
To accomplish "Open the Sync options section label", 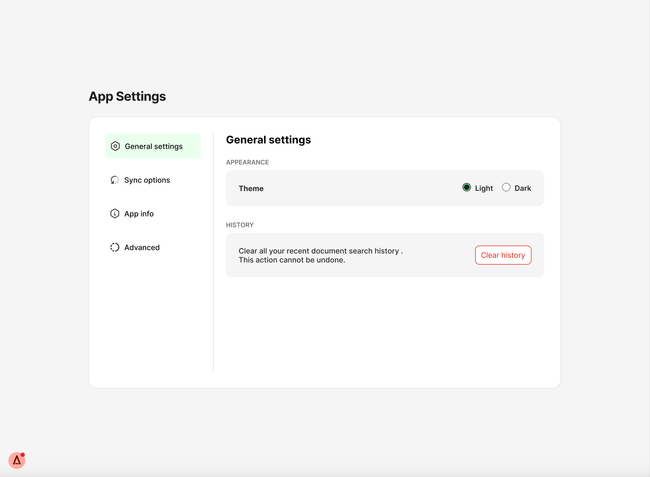I will click(147, 180).
